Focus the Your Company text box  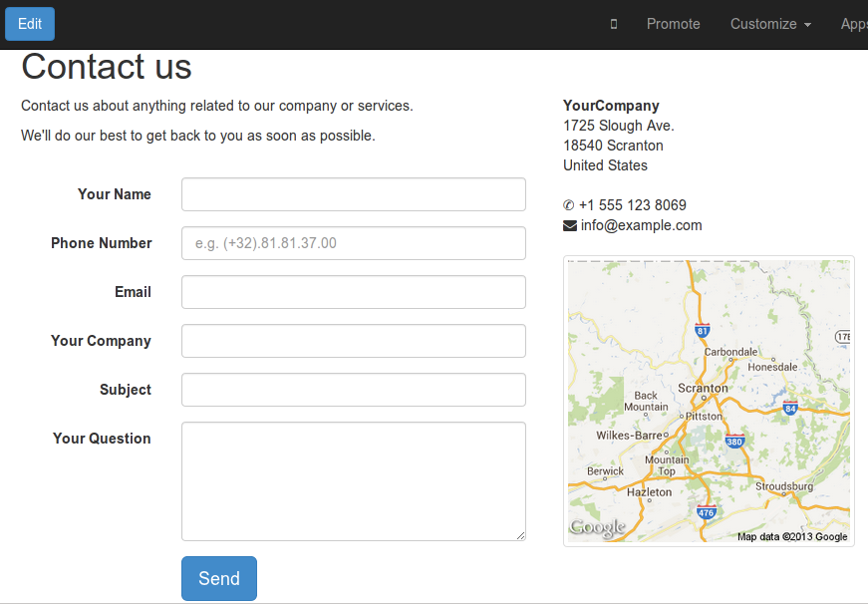[354, 341]
